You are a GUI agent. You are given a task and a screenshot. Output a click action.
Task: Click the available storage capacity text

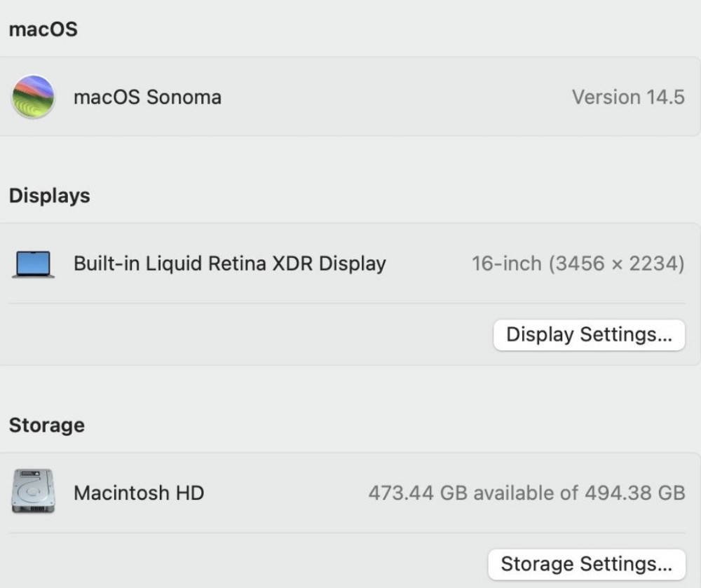526,493
